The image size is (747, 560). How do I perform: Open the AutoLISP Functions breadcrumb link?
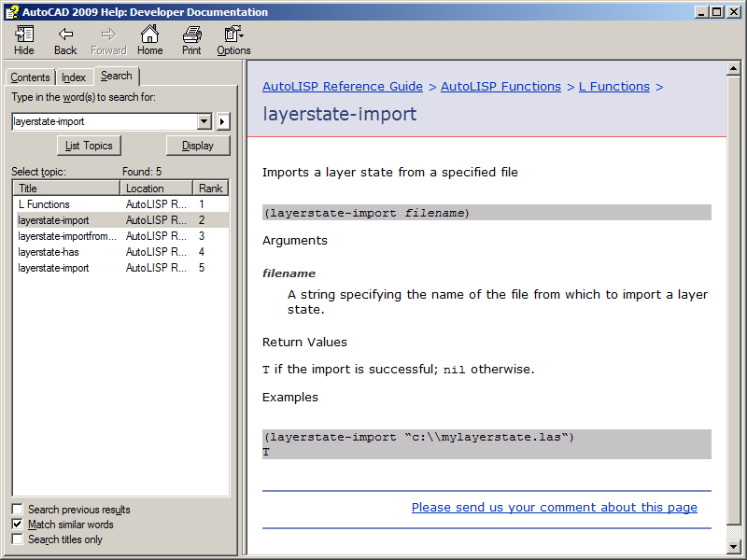500,86
